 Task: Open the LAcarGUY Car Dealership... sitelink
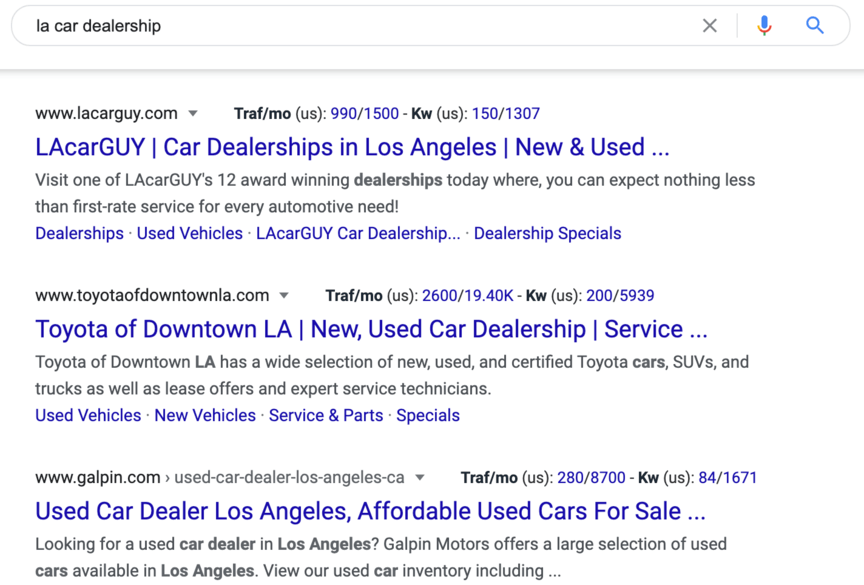(358, 233)
